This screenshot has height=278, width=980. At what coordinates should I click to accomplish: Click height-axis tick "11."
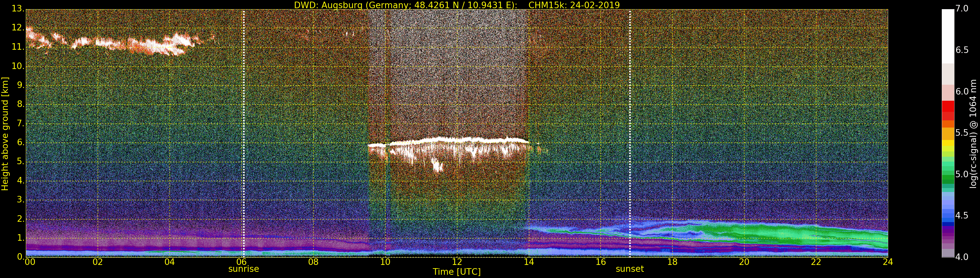pos(18,47)
